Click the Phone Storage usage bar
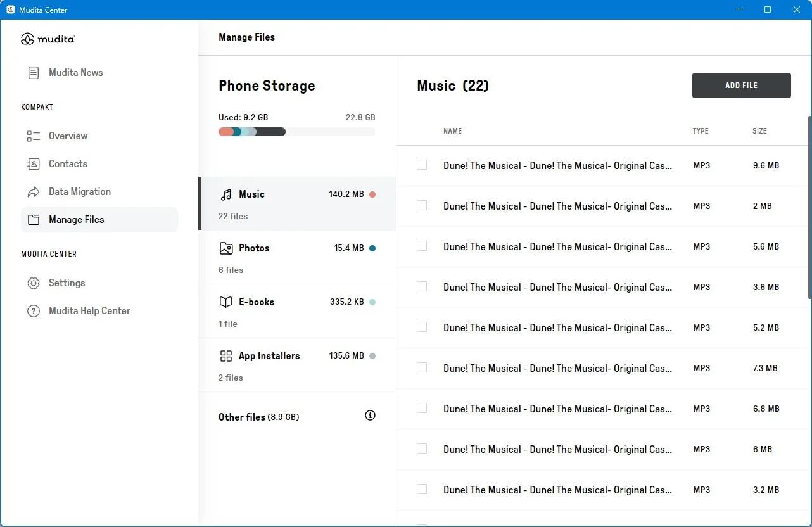This screenshot has height=527, width=812. [296, 131]
